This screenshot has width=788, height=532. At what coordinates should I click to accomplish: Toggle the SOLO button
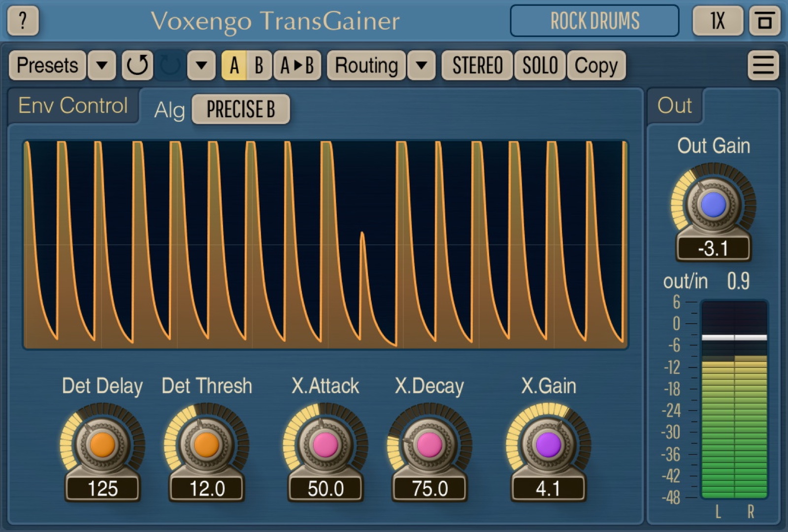pyautogui.click(x=540, y=65)
